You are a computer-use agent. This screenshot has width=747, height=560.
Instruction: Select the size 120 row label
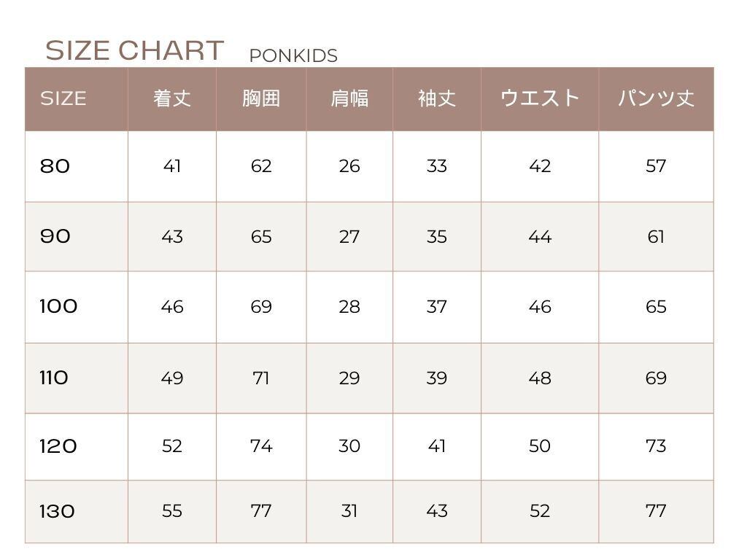pyautogui.click(x=58, y=446)
